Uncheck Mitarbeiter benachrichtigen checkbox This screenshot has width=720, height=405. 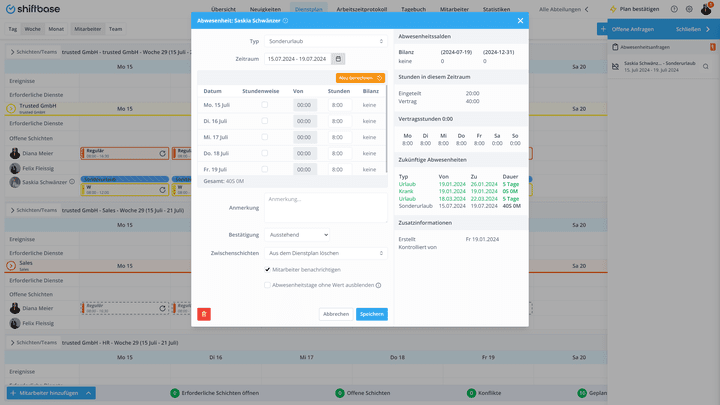coord(267,270)
